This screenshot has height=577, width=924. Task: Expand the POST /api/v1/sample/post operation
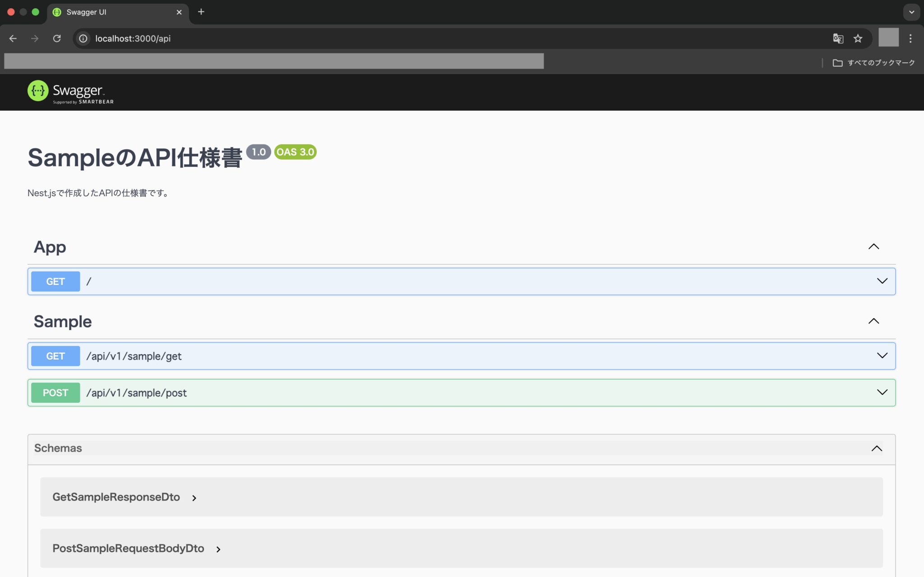(882, 392)
